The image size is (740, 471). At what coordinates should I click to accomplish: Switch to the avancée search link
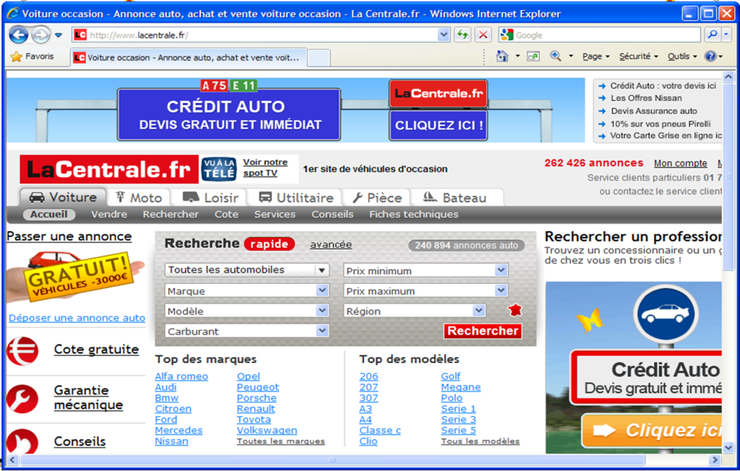331,244
